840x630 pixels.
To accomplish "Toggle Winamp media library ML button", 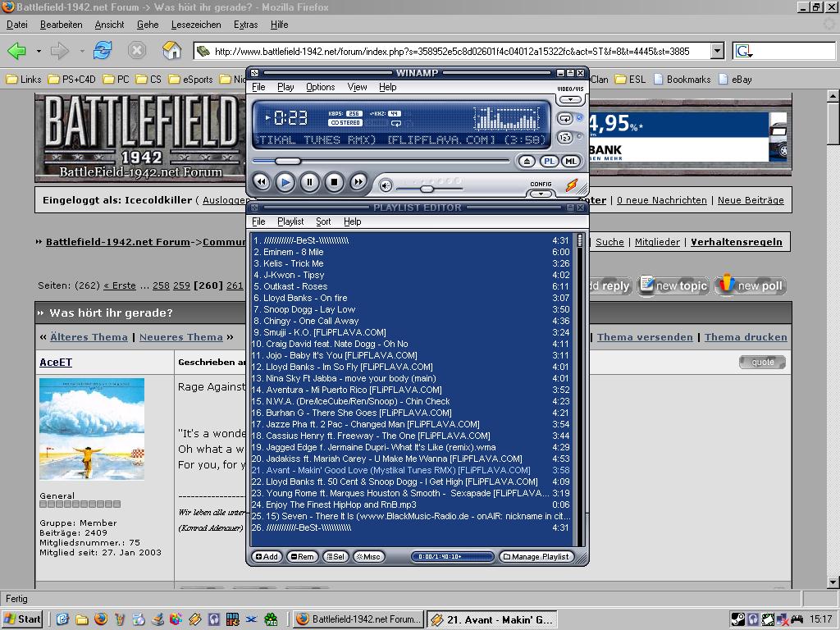I will 571,162.
